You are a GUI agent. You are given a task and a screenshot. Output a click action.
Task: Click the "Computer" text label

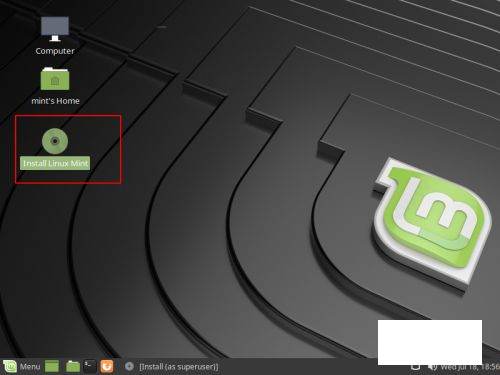55,51
